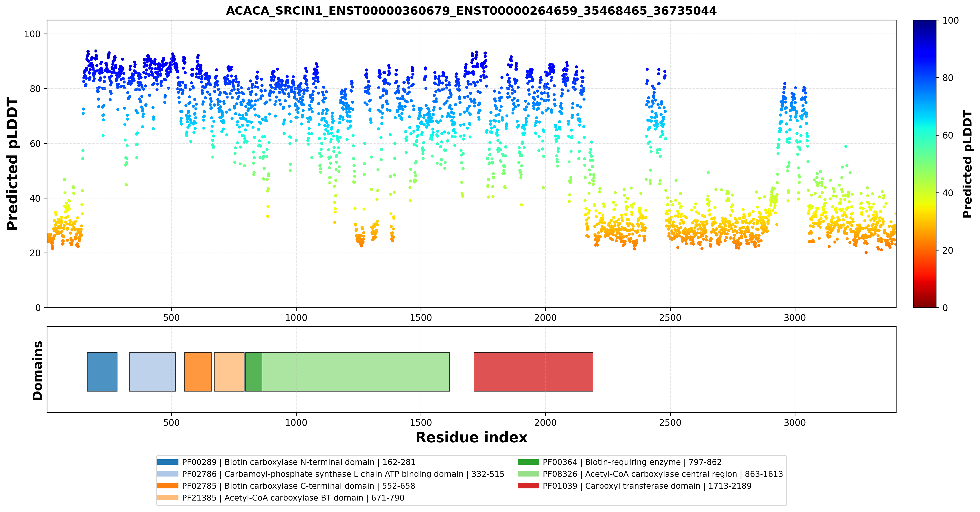Click the PF01039 red legend swatch
Image resolution: width=980 pixels, height=512 pixels.
coord(528,486)
